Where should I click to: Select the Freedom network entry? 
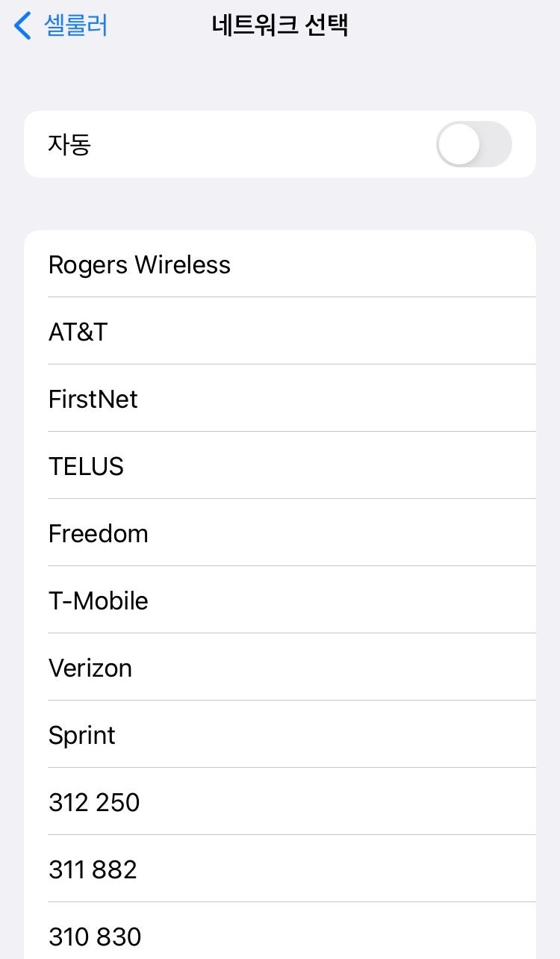click(99, 533)
